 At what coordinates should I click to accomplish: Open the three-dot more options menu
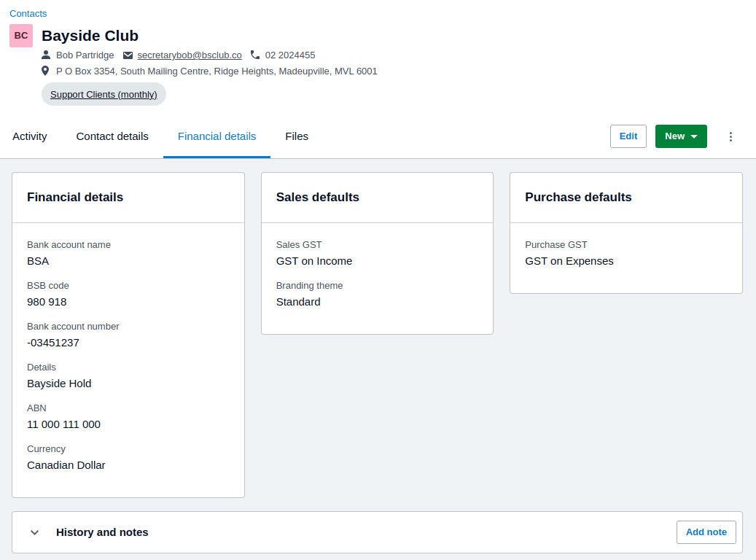coord(730,136)
